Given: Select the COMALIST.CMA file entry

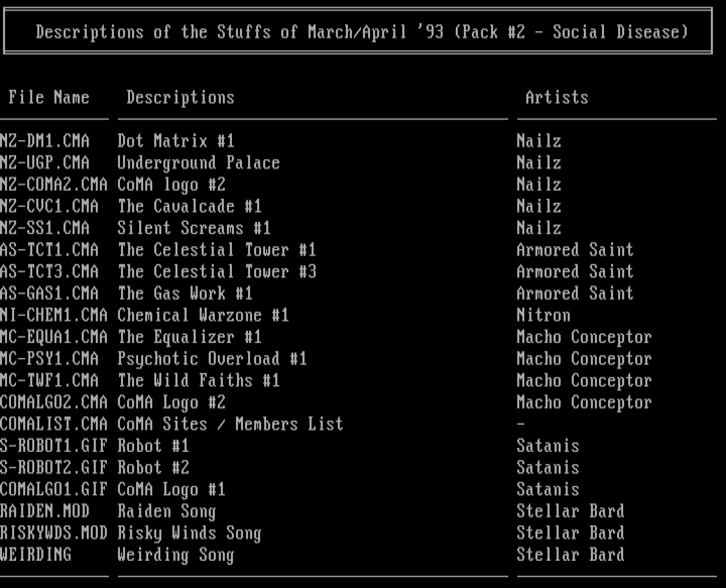Looking at the screenshot, I should click(54, 424).
